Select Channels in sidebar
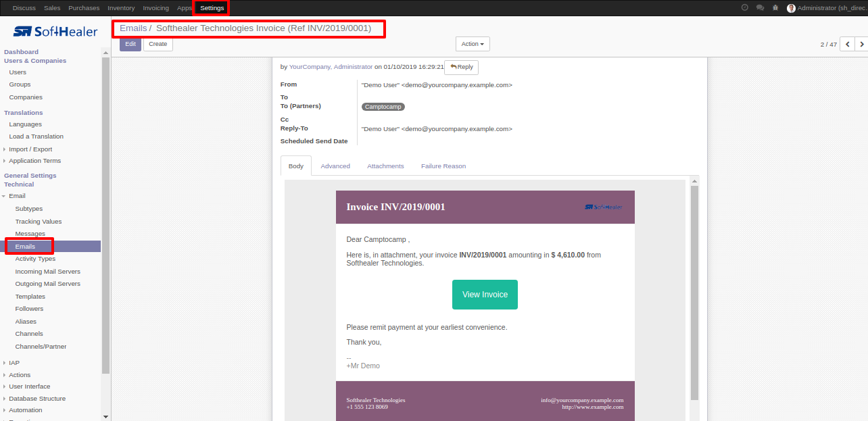Image resolution: width=868 pixels, height=421 pixels. point(29,334)
